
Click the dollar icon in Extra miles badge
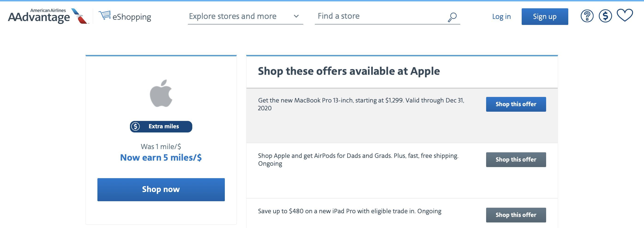(x=135, y=126)
